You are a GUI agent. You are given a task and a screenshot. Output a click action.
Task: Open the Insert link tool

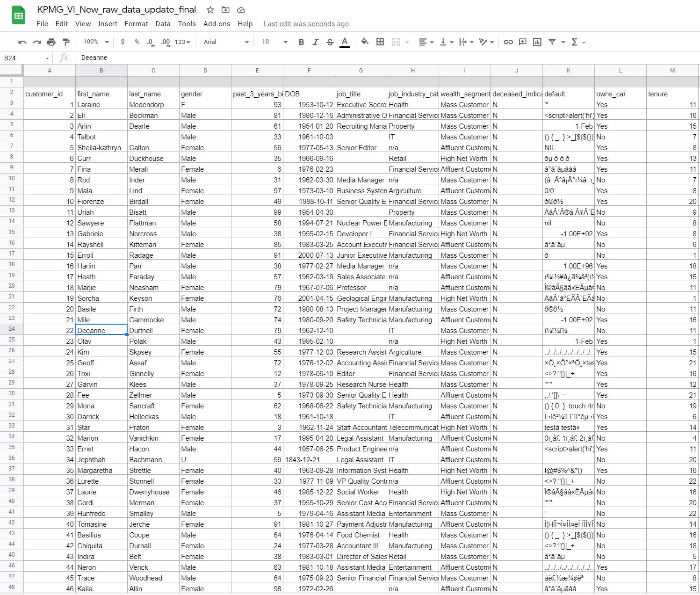(509, 42)
